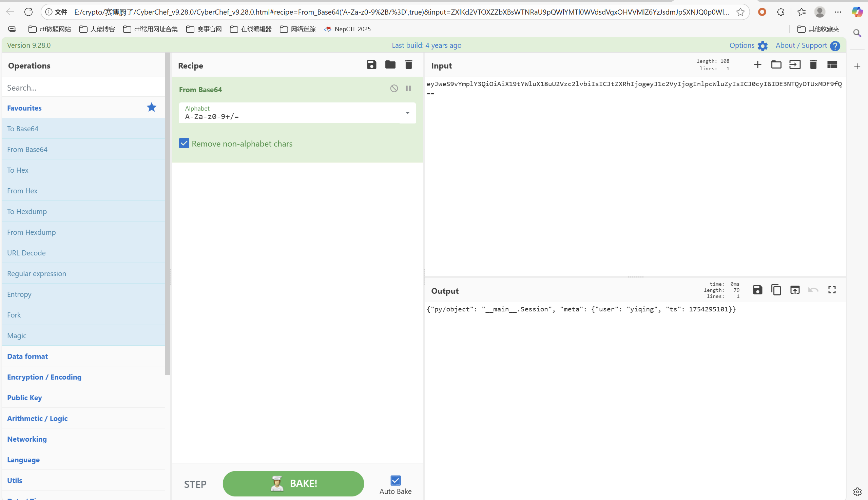This screenshot has height=500, width=868.
Task: Click the browser address bar
Action: tap(395, 12)
